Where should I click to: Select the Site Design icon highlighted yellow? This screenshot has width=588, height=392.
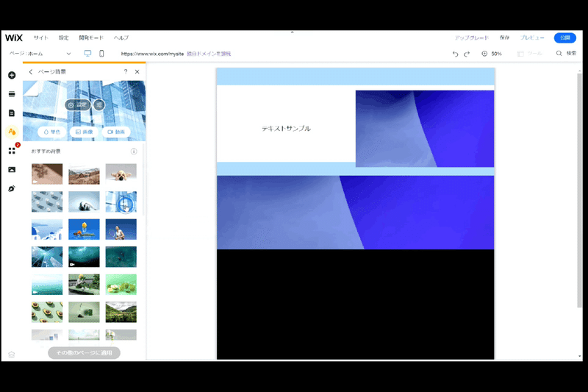[12, 132]
